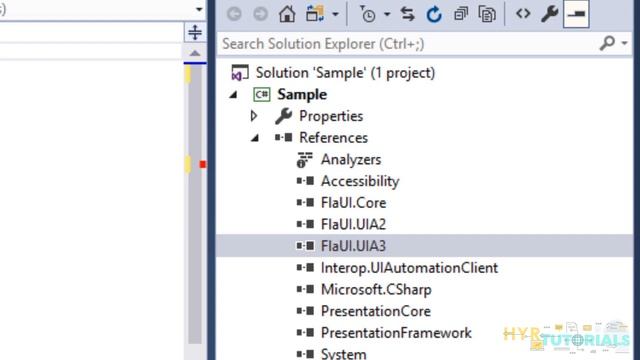Select the PresentationCore reference
The height and width of the screenshot is (360, 640).
[376, 311]
